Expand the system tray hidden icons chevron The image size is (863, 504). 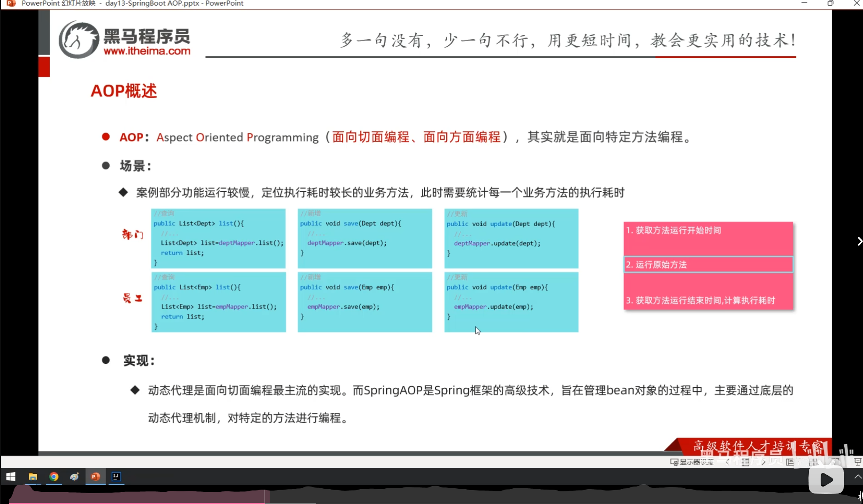click(858, 476)
